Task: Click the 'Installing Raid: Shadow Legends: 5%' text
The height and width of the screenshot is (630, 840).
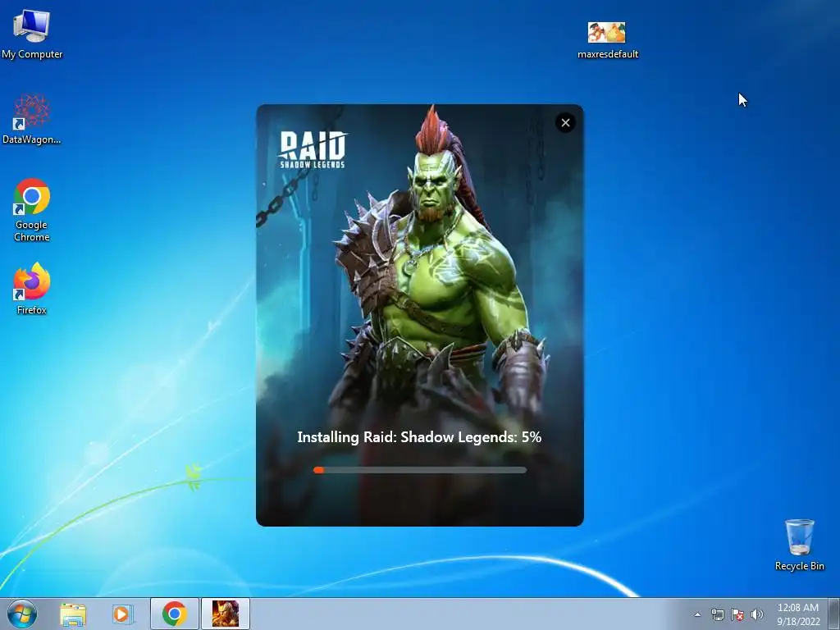Action: point(419,437)
